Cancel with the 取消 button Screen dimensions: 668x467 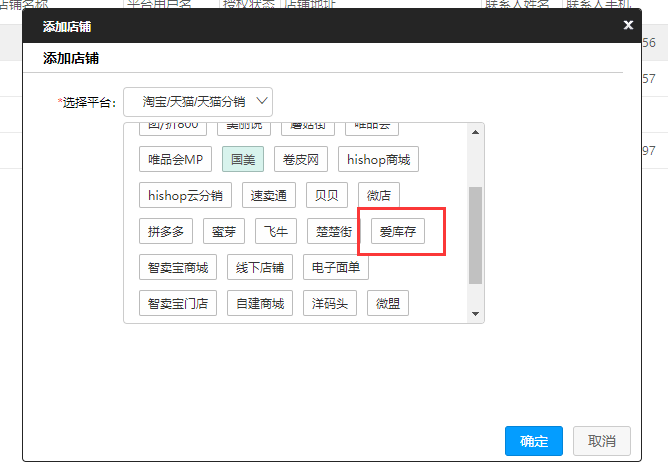[x=602, y=441]
